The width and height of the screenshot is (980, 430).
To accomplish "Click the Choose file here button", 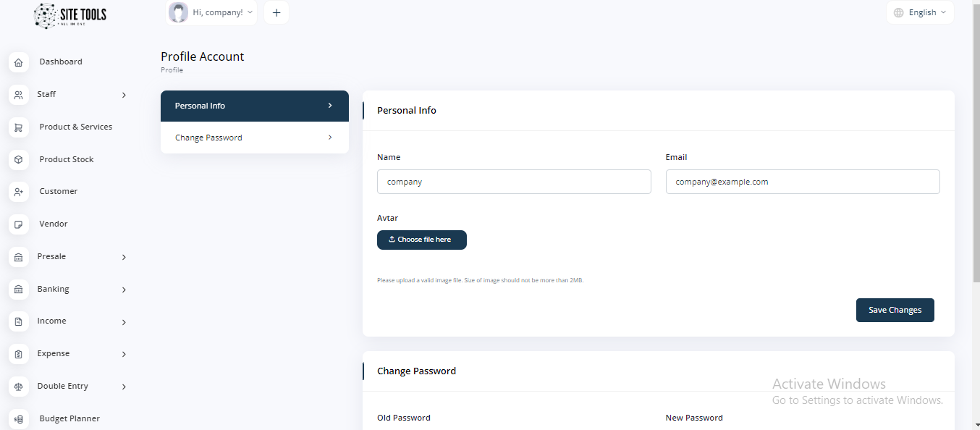I will (x=421, y=240).
